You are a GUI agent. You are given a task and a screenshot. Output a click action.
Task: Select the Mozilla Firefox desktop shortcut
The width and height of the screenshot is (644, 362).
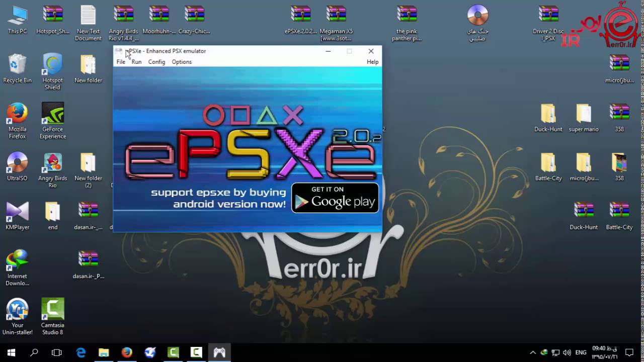point(17,121)
